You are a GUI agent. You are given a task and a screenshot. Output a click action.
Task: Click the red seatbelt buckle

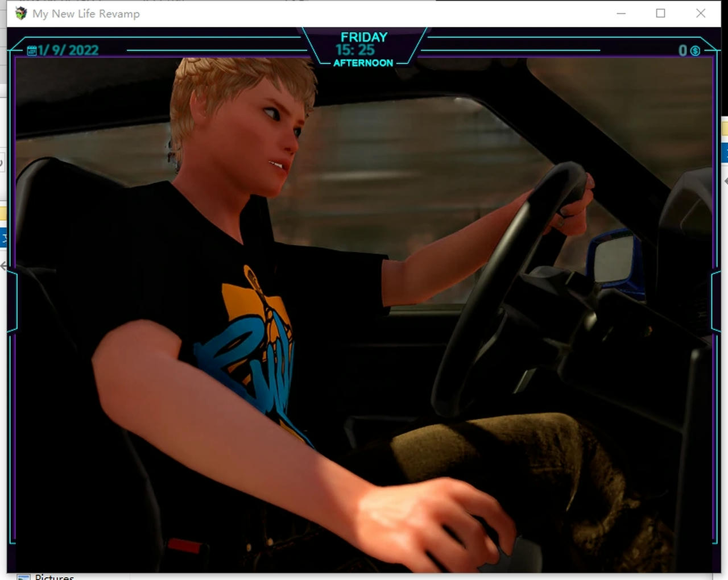(185, 546)
